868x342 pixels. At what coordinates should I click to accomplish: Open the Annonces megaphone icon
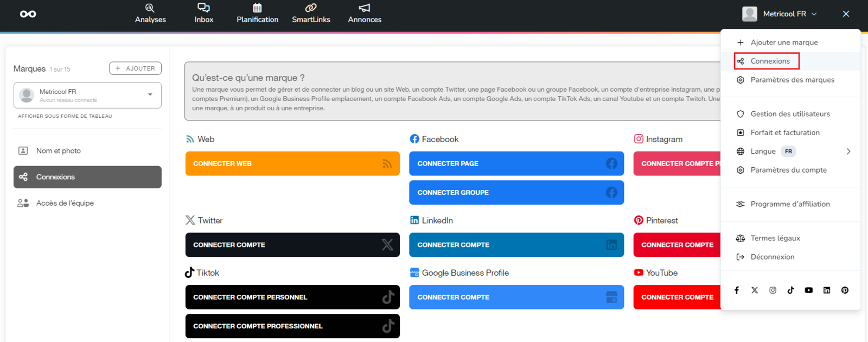click(365, 8)
